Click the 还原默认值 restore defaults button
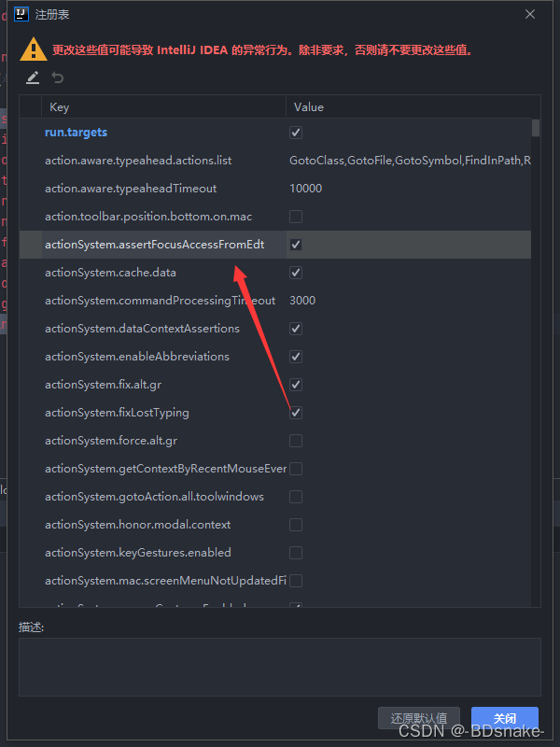560x747 pixels. coord(418,718)
